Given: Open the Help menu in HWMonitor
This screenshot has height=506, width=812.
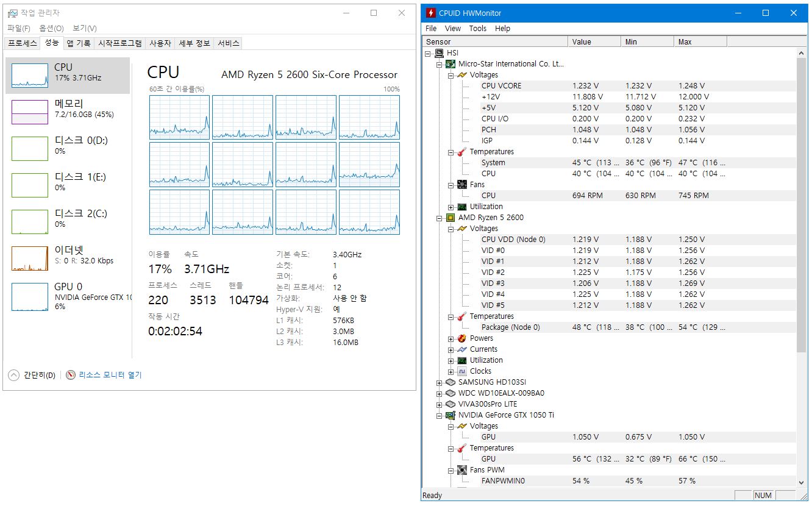Looking at the screenshot, I should (503, 29).
